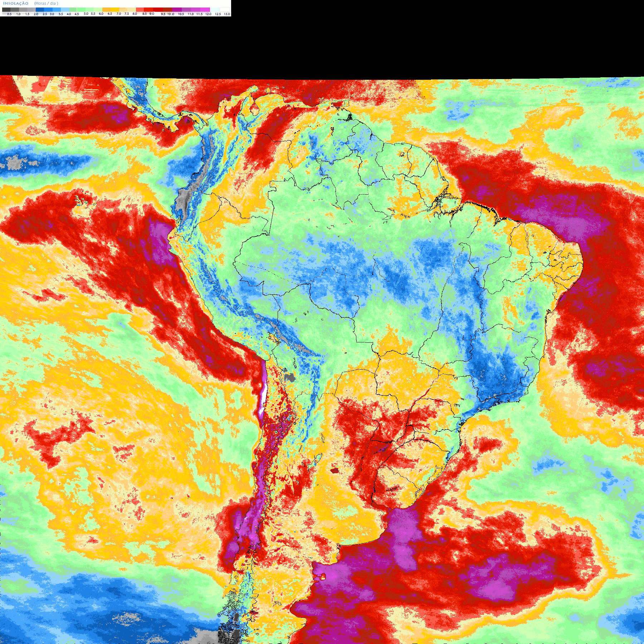Select the pure yellow legend swatch
This screenshot has width=644, height=644.
115,10
